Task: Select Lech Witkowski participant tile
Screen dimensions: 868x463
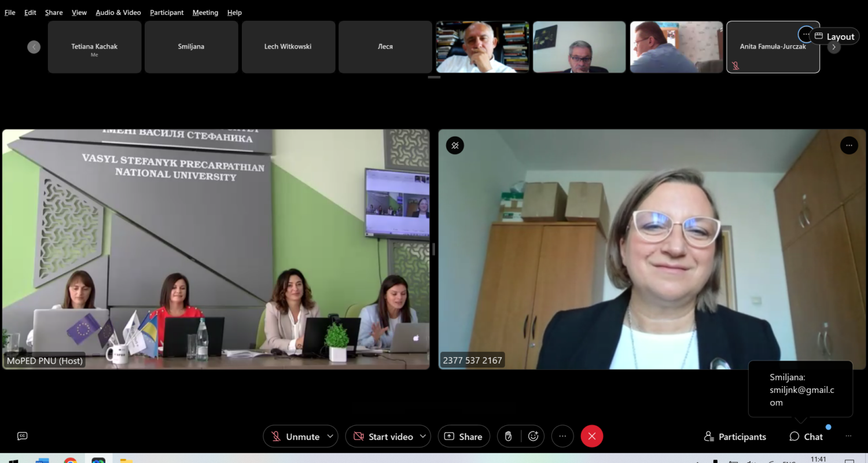Action: tap(288, 47)
